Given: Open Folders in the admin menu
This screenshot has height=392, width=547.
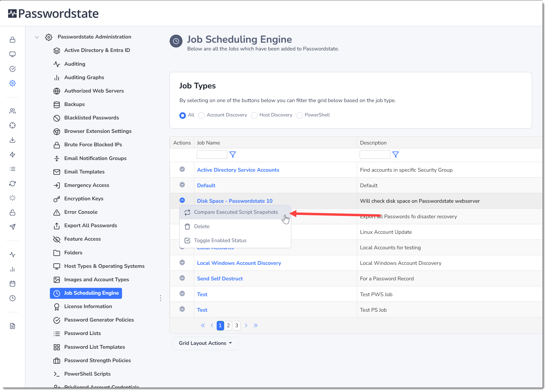Looking at the screenshot, I should pyautogui.click(x=73, y=253).
